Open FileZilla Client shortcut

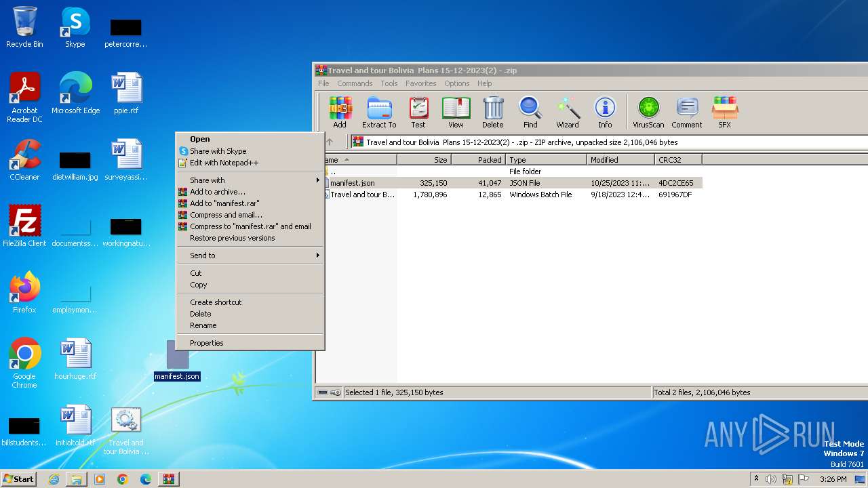pyautogui.click(x=24, y=226)
